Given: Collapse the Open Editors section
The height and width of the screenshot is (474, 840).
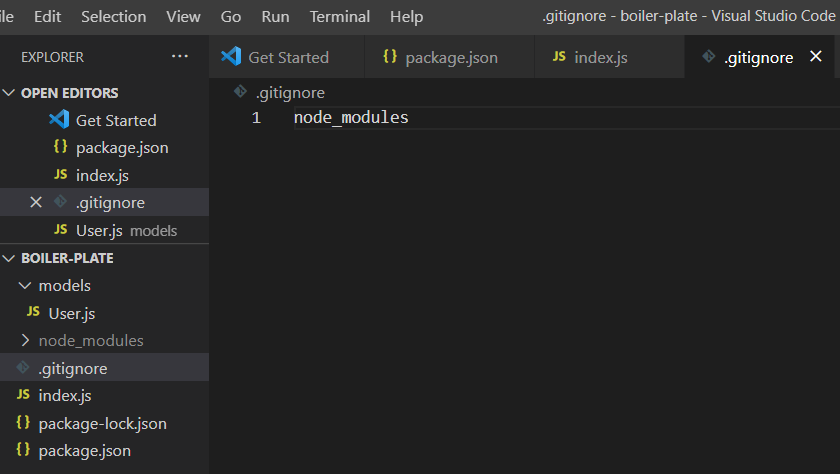Looking at the screenshot, I should pyautogui.click(x=9, y=93).
